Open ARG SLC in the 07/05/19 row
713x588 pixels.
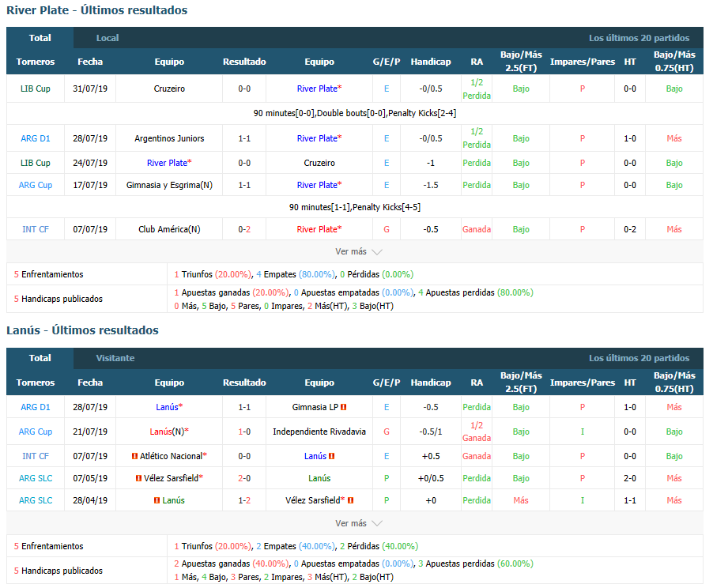pos(36,478)
